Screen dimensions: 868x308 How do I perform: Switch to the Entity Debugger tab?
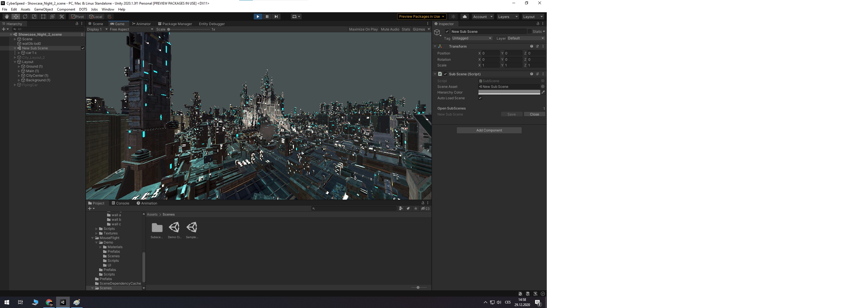point(212,24)
